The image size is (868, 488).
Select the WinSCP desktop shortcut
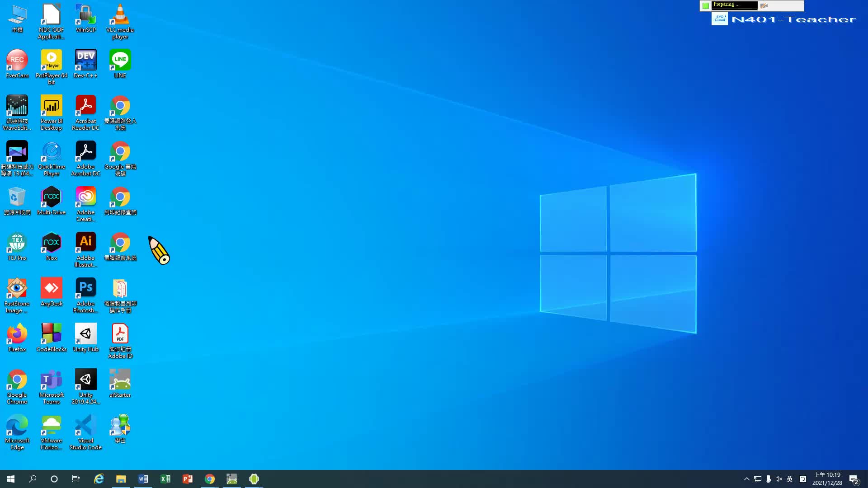[85, 19]
